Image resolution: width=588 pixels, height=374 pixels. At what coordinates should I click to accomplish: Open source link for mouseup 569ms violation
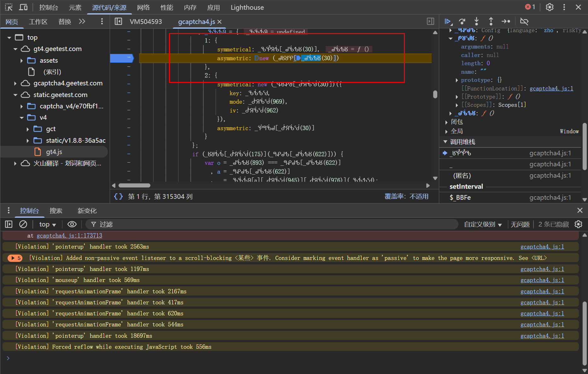click(542, 280)
